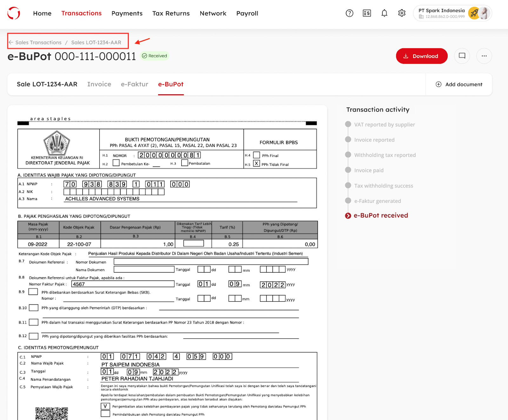Go back to Sales Transactions breadcrumb
The width and height of the screenshot is (508, 420).
[38, 43]
